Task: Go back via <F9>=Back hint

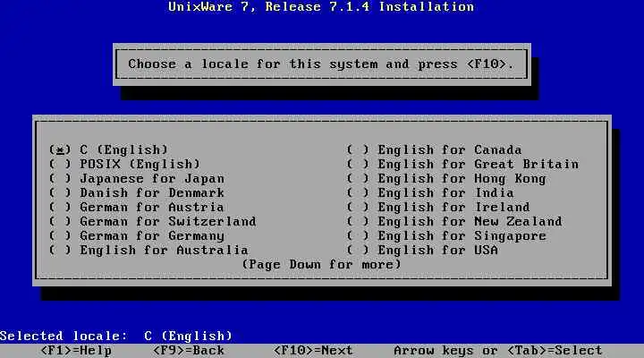Action: (189, 351)
